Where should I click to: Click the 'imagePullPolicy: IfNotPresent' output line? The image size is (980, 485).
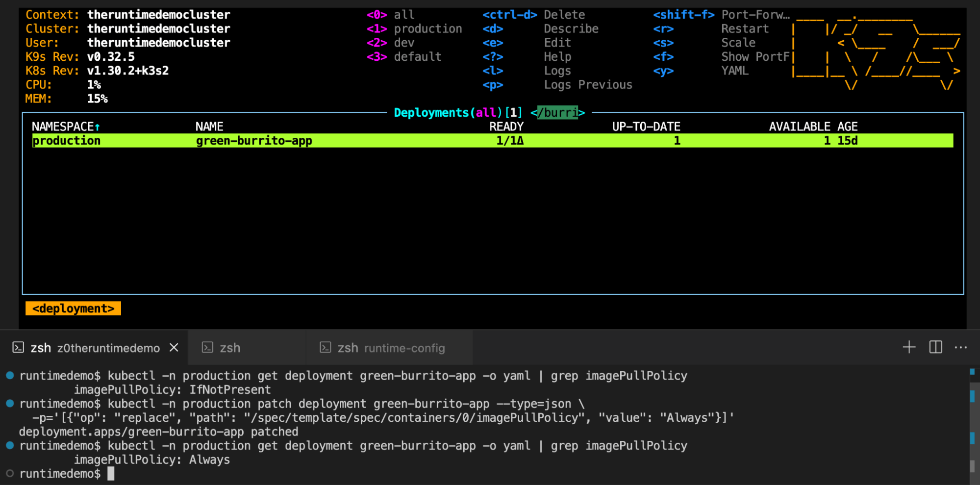[172, 389]
